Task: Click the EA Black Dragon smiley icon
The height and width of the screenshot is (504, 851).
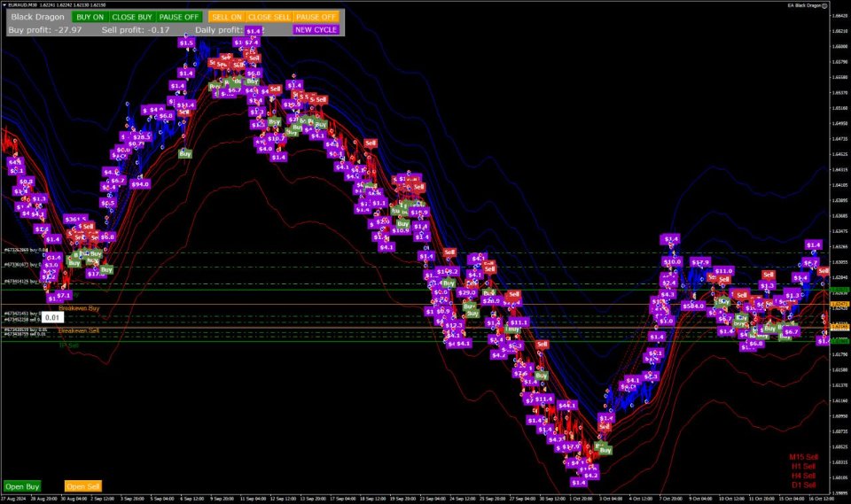Action: tap(824, 5)
